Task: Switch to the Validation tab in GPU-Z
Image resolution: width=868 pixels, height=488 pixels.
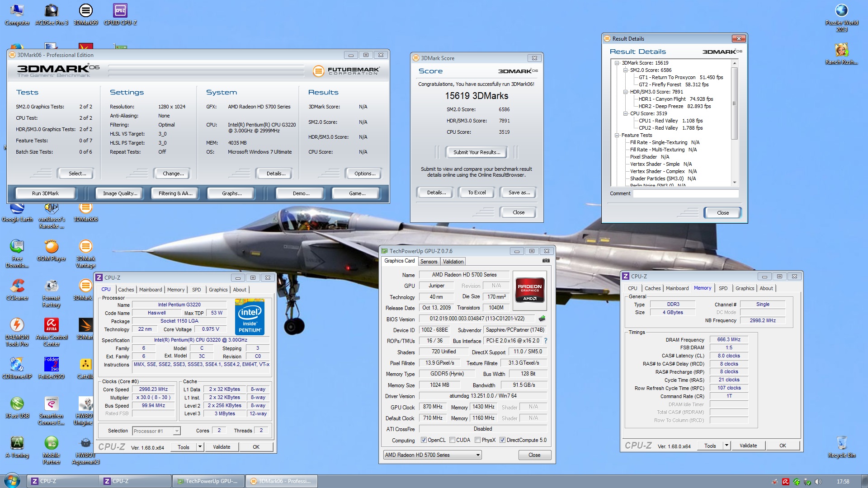Action: tap(453, 262)
